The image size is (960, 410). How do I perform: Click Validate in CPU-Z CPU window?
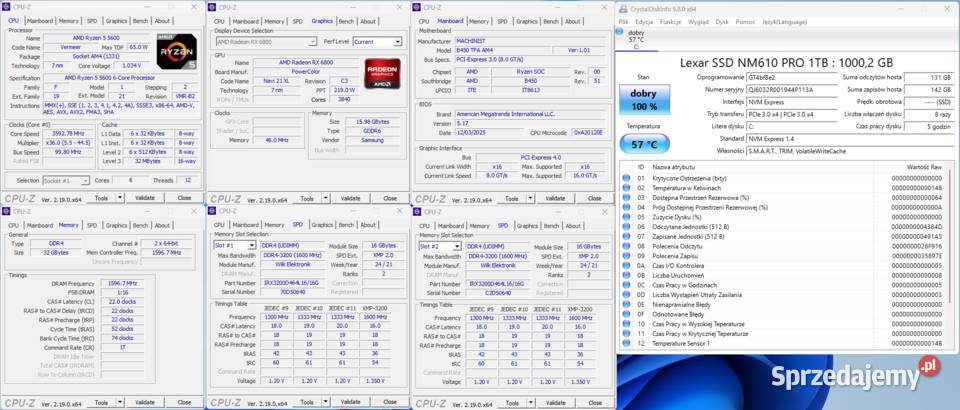(x=145, y=198)
